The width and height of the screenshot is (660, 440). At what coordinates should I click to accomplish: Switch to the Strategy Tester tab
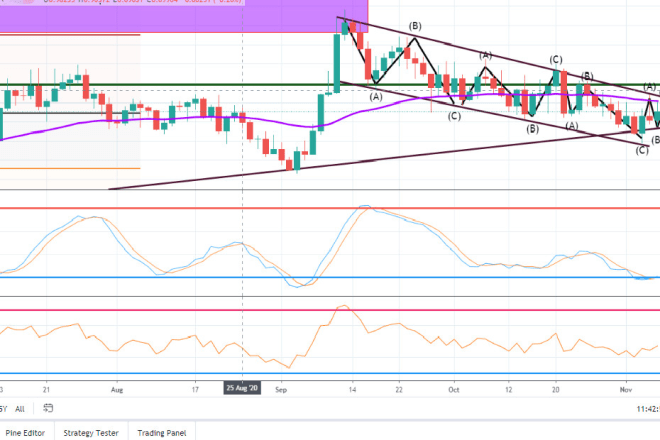tap(91, 432)
